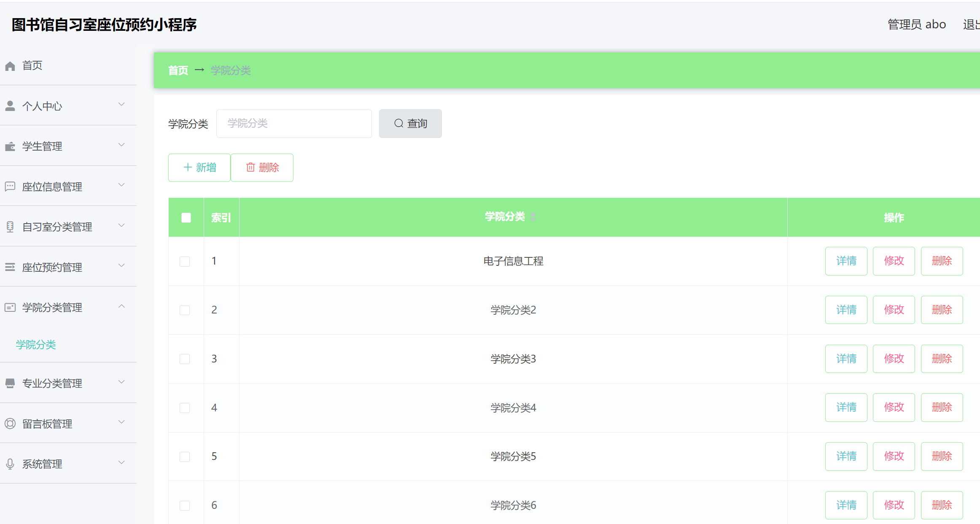The width and height of the screenshot is (980, 524).
Task: Expand the 专业分类管理 menu chevron
Action: [121, 382]
